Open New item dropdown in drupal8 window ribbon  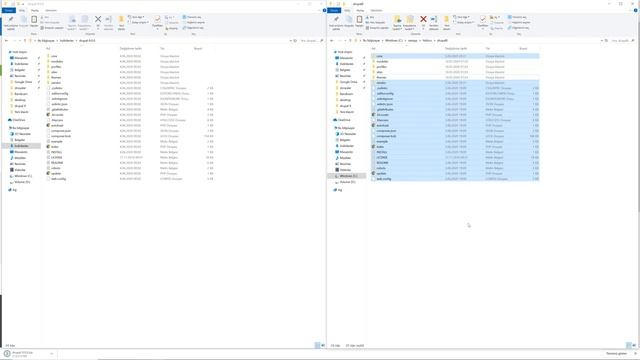[462, 17]
